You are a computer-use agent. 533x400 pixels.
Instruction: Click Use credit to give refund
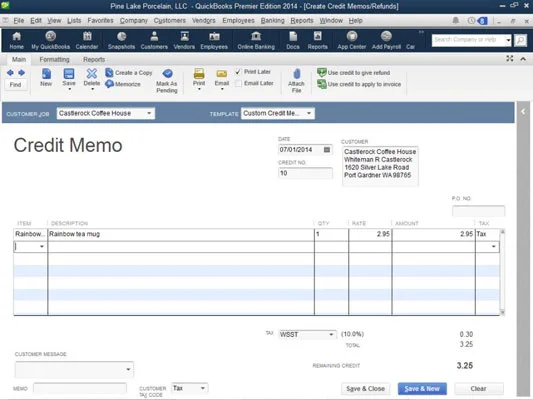(x=354, y=72)
